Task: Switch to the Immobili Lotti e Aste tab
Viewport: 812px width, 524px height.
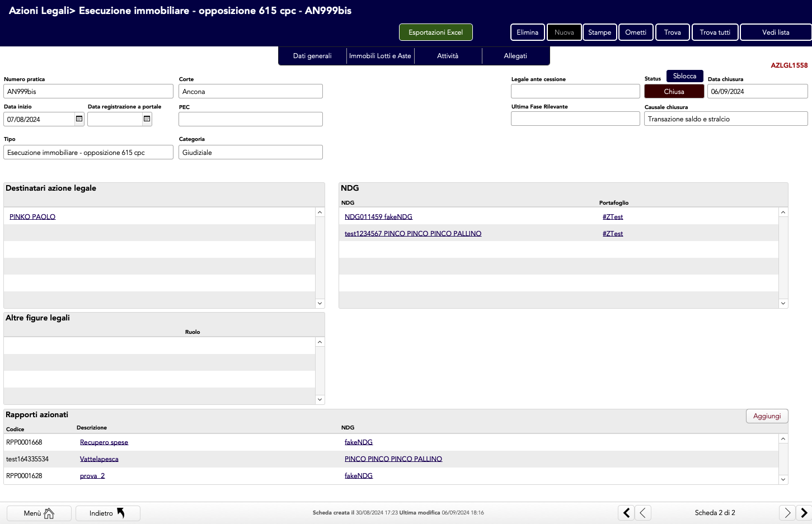Action: coord(380,56)
